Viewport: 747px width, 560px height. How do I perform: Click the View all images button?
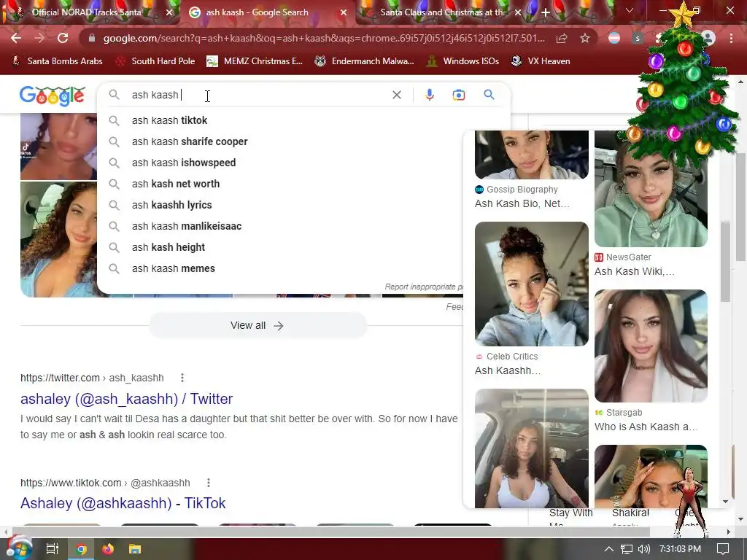pos(258,326)
